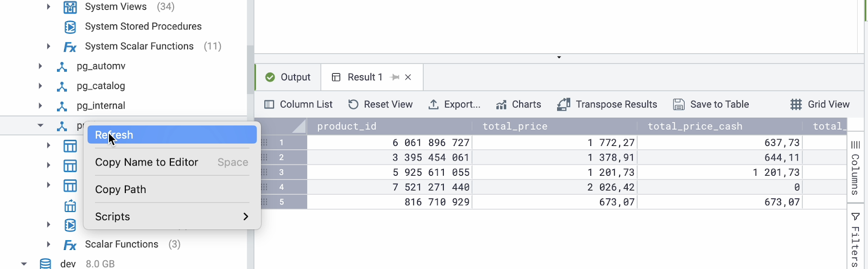Click the Save to Table icon

click(x=679, y=105)
